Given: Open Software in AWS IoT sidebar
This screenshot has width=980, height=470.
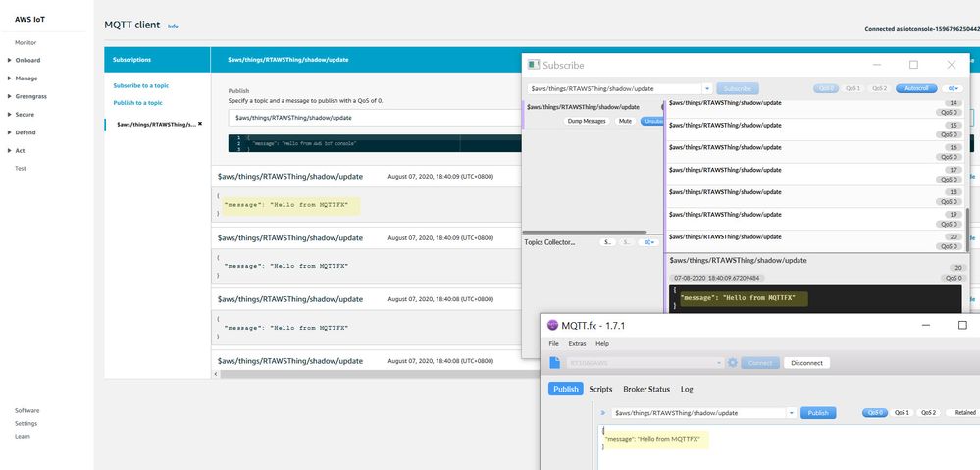Looking at the screenshot, I should pos(26,410).
